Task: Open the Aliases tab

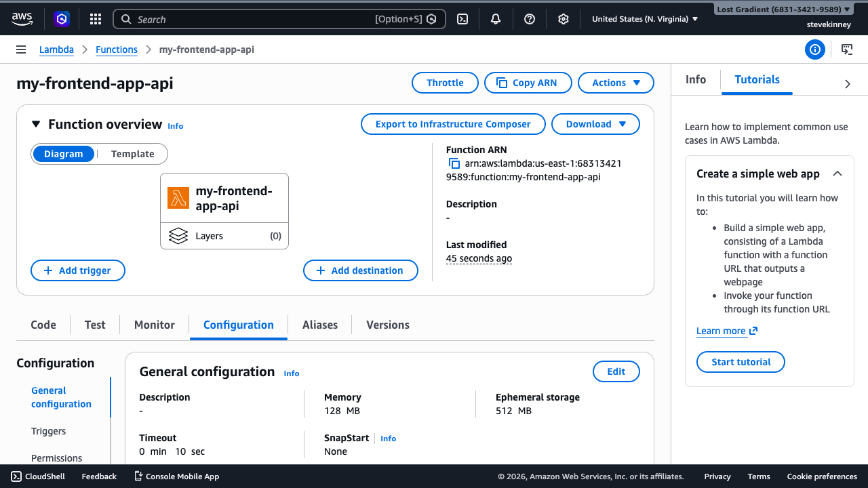Action: point(320,325)
